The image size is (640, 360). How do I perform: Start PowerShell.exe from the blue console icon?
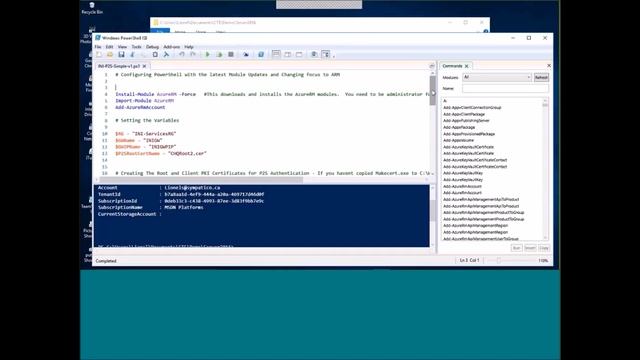point(261,54)
